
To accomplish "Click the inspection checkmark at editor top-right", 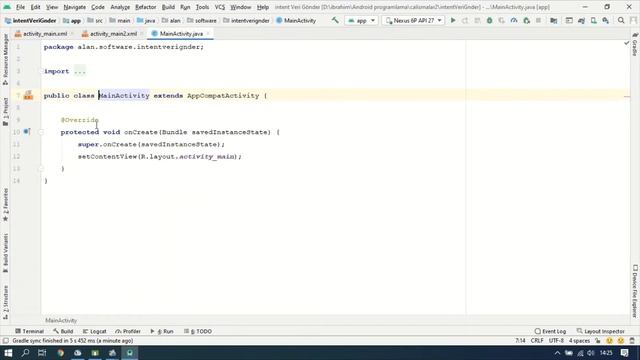I will (627, 43).
